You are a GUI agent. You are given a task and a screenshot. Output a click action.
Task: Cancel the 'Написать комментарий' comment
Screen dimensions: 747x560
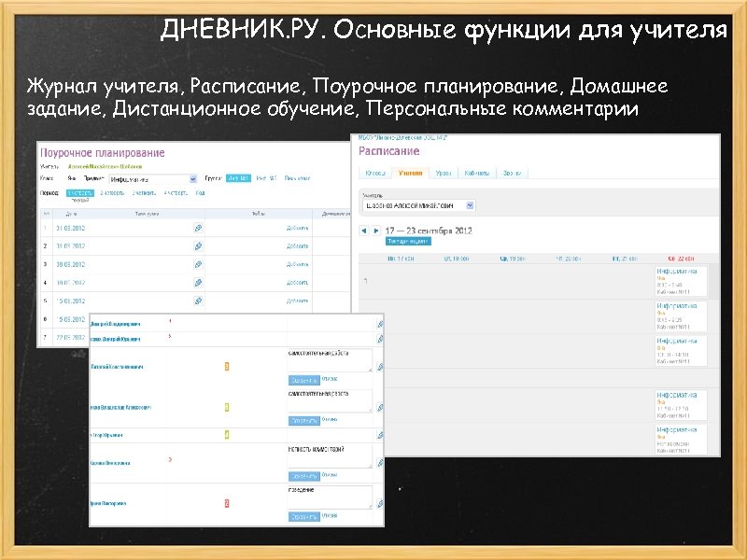coord(330,475)
